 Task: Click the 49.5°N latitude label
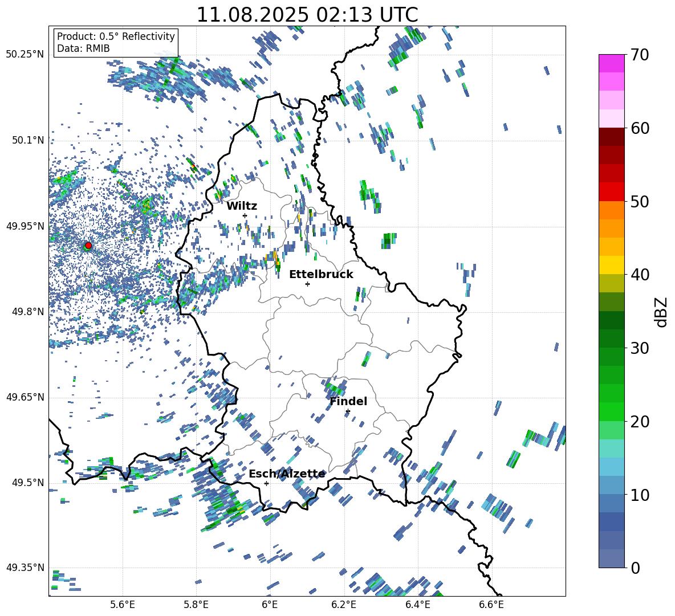[x=27, y=483]
